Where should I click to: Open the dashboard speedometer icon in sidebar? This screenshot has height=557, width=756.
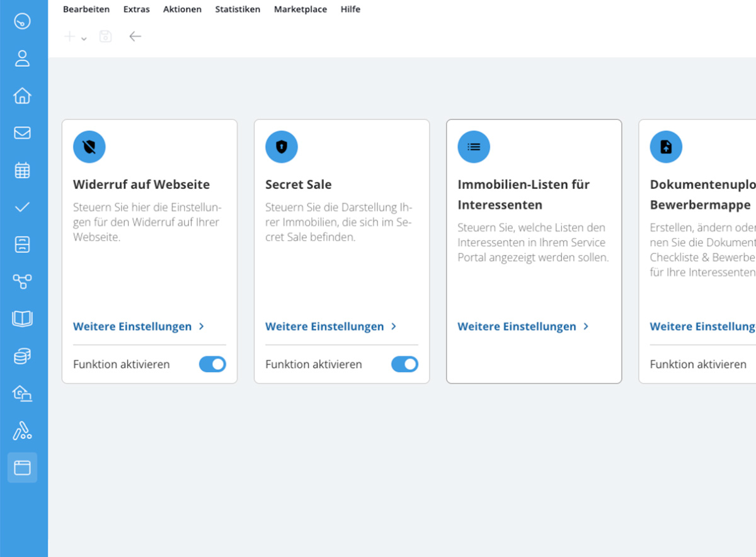click(22, 21)
